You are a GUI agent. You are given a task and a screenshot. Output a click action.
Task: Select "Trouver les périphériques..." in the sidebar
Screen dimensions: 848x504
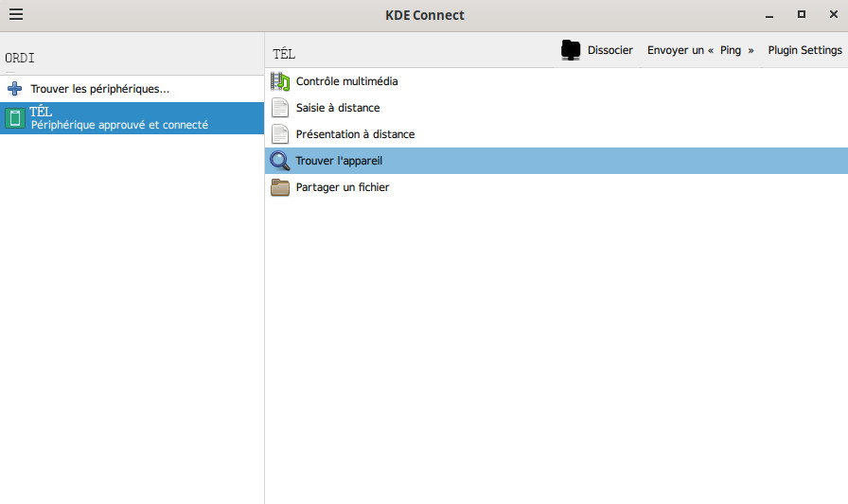[100, 89]
